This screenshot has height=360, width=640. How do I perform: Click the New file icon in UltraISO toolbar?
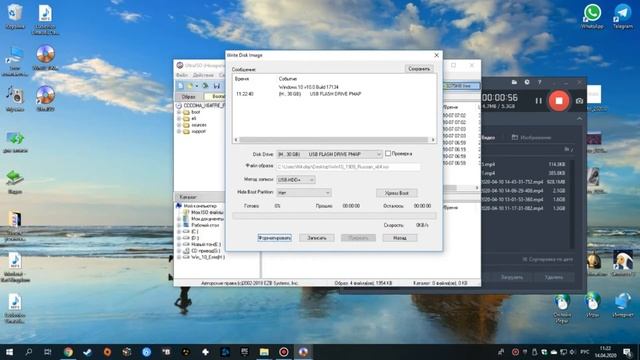coord(180,86)
